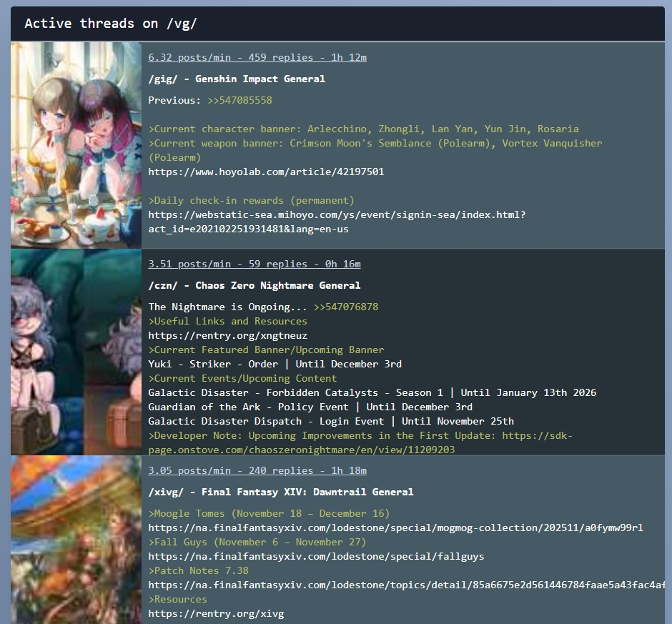Click the Moogle Tomes date line

(269, 513)
